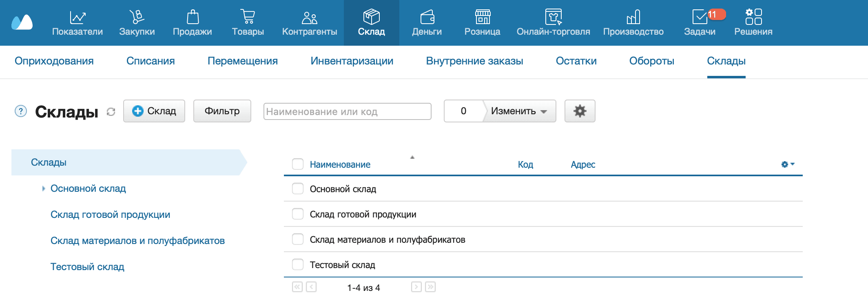868x306 pixels.
Task: Add a new Склад with plus button
Action: 154,111
